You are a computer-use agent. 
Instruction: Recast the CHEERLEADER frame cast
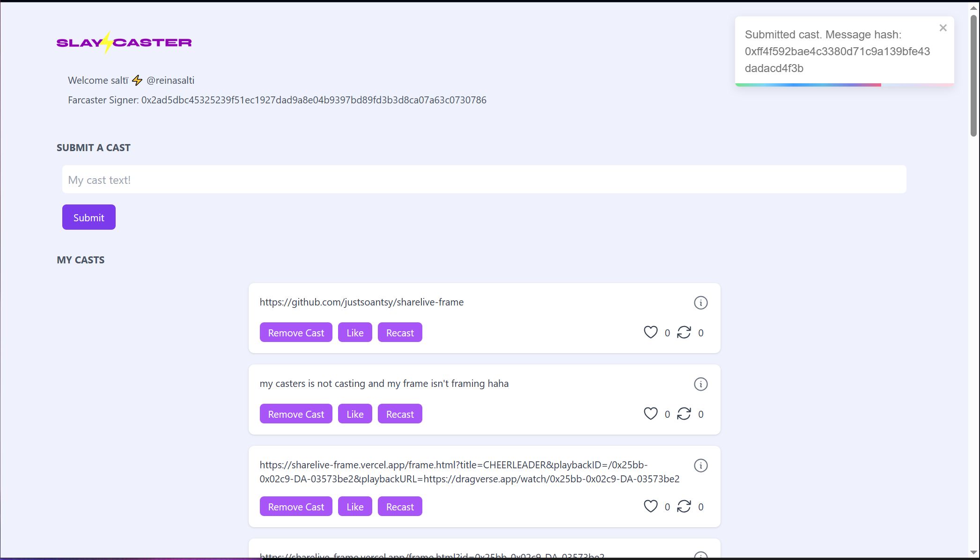click(400, 507)
